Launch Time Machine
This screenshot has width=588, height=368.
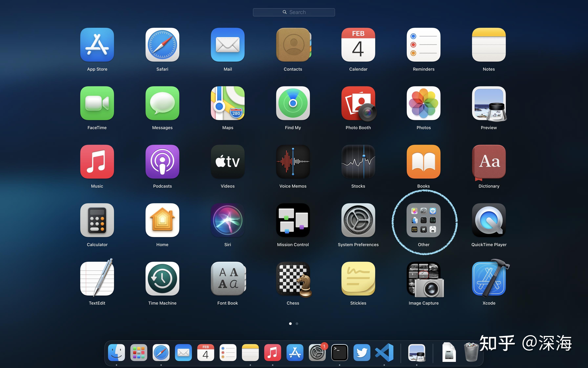162,278
